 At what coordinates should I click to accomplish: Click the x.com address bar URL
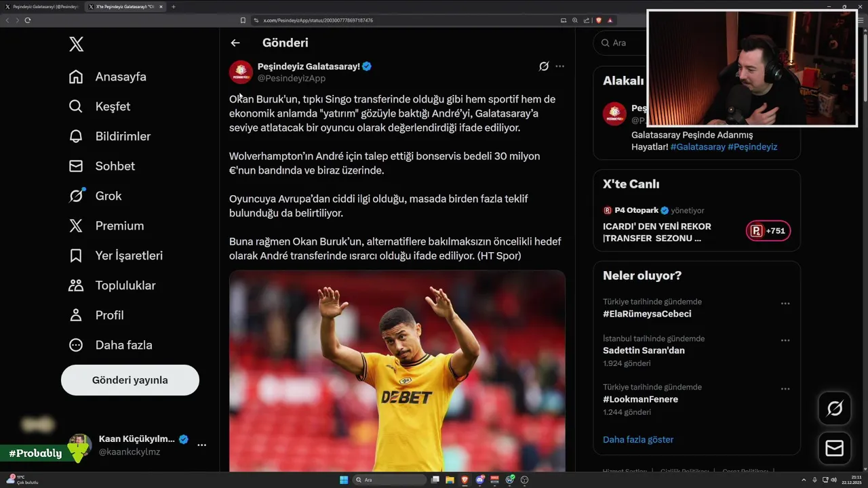(x=318, y=20)
